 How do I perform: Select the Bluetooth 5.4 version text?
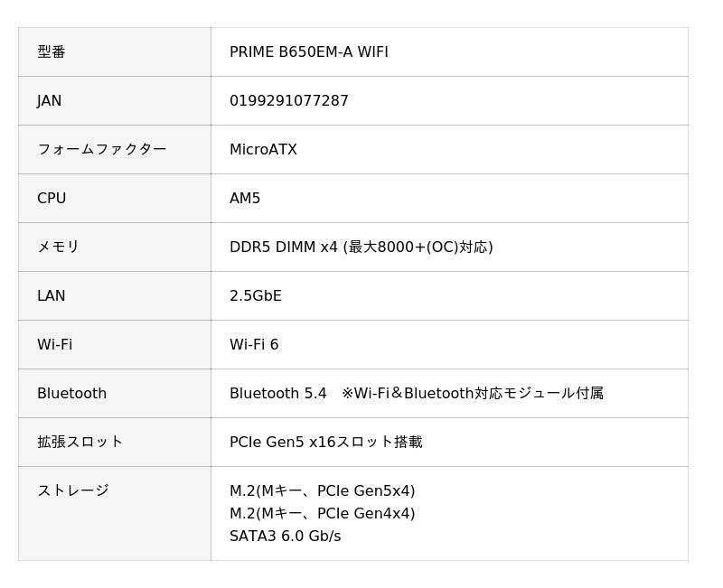[277, 394]
